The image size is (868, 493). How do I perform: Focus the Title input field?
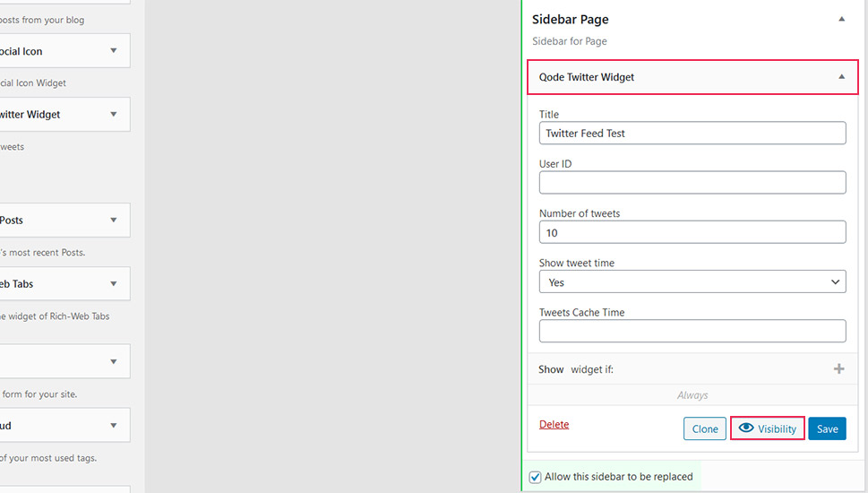[x=692, y=133]
